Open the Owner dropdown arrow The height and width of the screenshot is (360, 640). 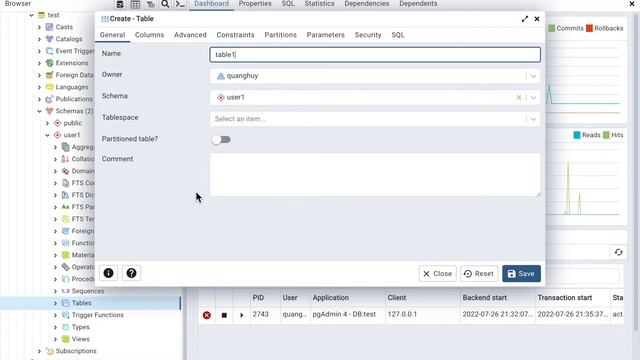pyautogui.click(x=533, y=76)
